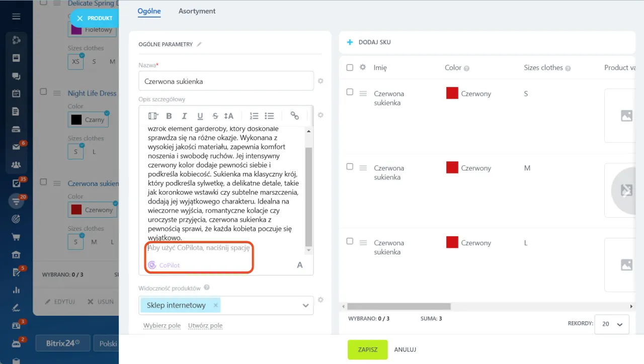Edit the Ogólne parametry section title pencil
Image resolution: width=644 pixels, height=364 pixels.
(199, 44)
